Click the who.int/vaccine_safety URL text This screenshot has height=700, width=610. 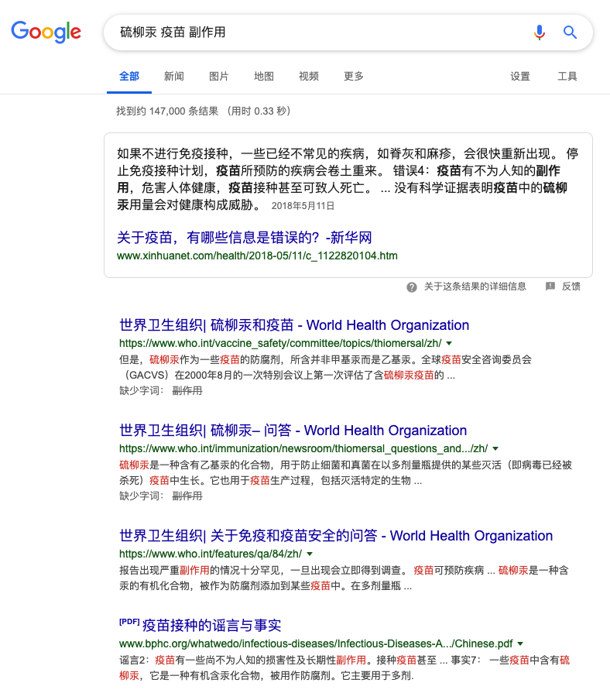(x=280, y=343)
